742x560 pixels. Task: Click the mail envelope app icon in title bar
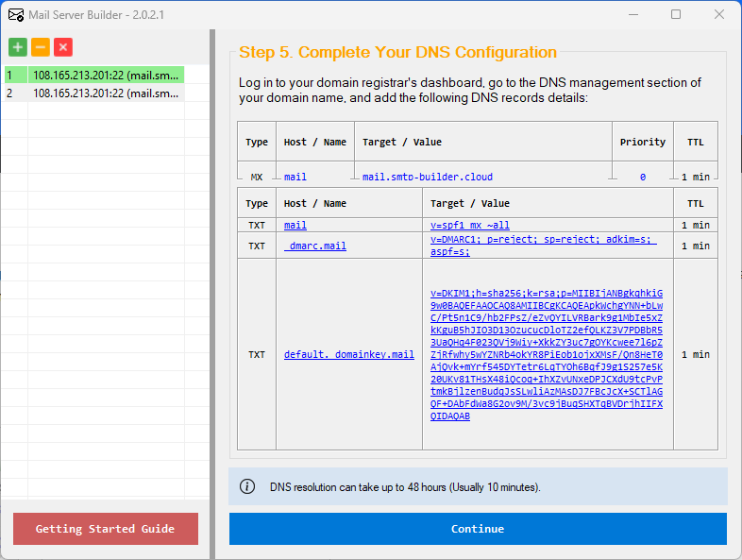[16, 14]
